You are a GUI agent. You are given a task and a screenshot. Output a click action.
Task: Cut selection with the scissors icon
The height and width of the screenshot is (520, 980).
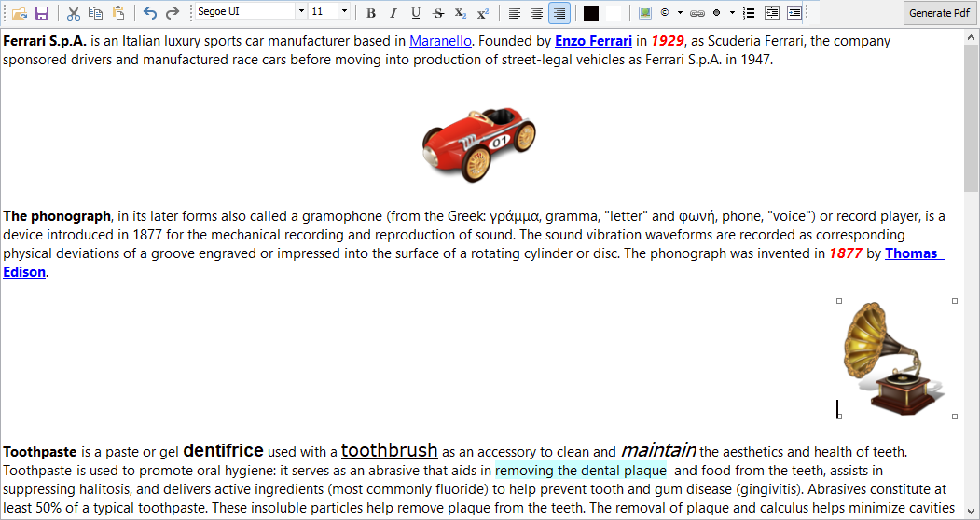pyautogui.click(x=74, y=13)
